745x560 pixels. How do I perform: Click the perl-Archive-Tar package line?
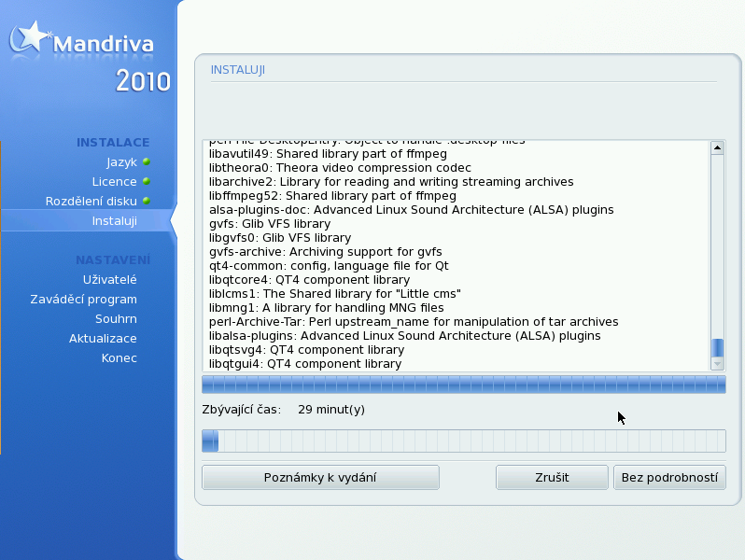[414, 322]
